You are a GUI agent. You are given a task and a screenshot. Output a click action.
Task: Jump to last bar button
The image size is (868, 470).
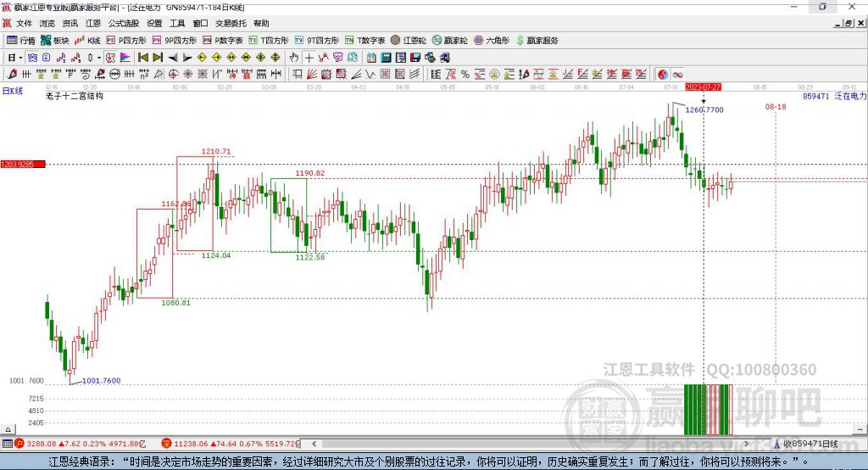(158, 58)
